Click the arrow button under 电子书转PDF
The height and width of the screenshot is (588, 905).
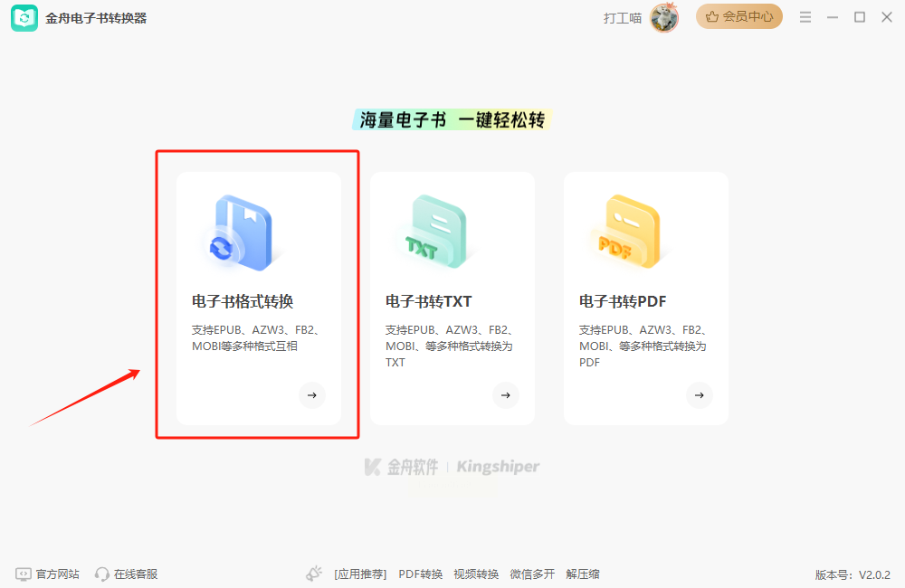click(x=700, y=395)
